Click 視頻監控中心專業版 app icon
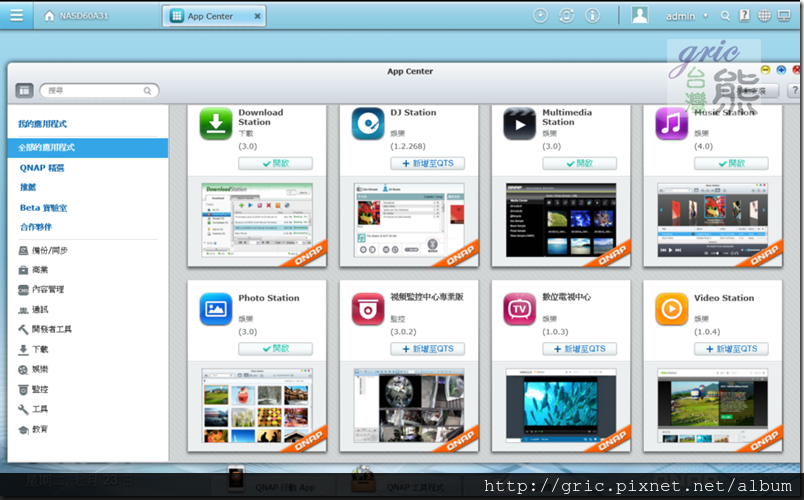The height and width of the screenshot is (500, 804). pyautogui.click(x=368, y=309)
